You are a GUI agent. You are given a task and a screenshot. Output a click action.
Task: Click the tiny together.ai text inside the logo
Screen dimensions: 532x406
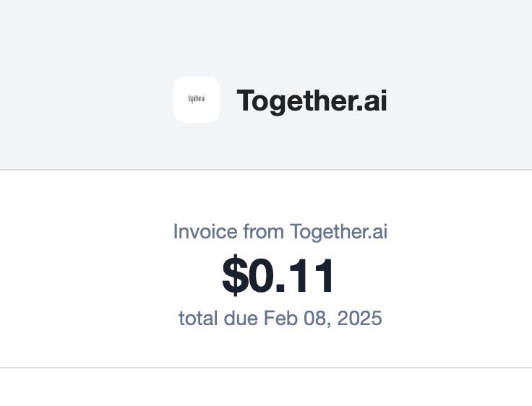[x=197, y=99]
